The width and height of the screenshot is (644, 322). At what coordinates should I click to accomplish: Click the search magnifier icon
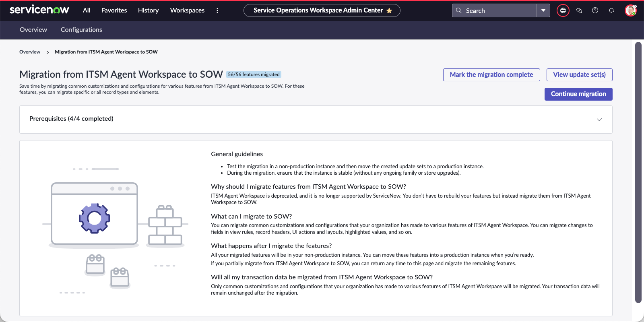tap(458, 10)
